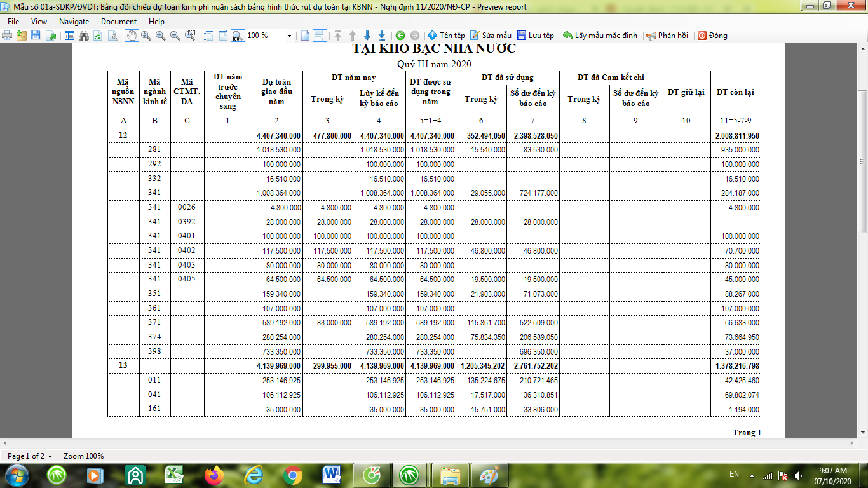This screenshot has width=868, height=488.
Task: Open the Help menu
Action: click(156, 22)
